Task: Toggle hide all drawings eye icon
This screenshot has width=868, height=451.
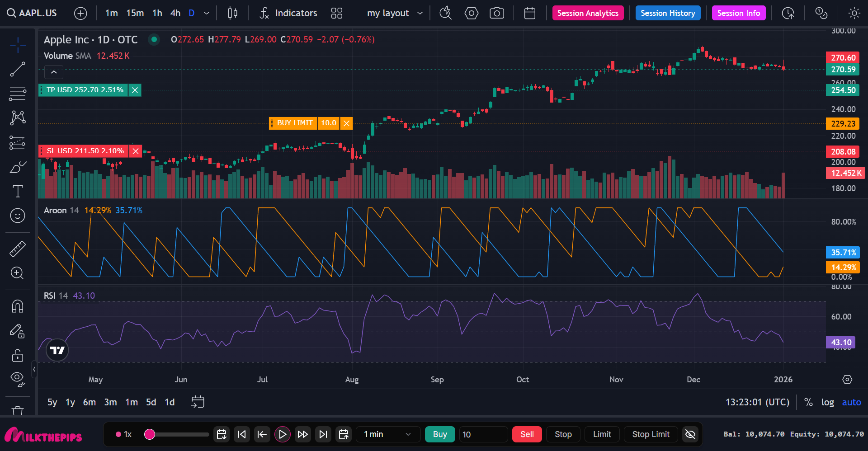Action: (18, 379)
